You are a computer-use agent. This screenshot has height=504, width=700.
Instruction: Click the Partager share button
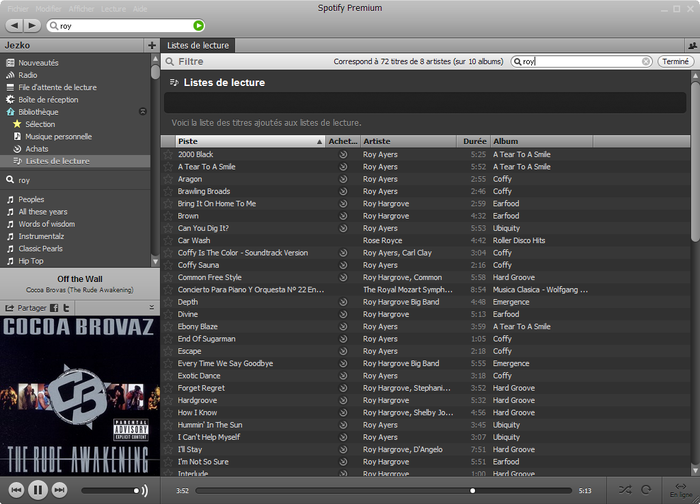pos(25,308)
